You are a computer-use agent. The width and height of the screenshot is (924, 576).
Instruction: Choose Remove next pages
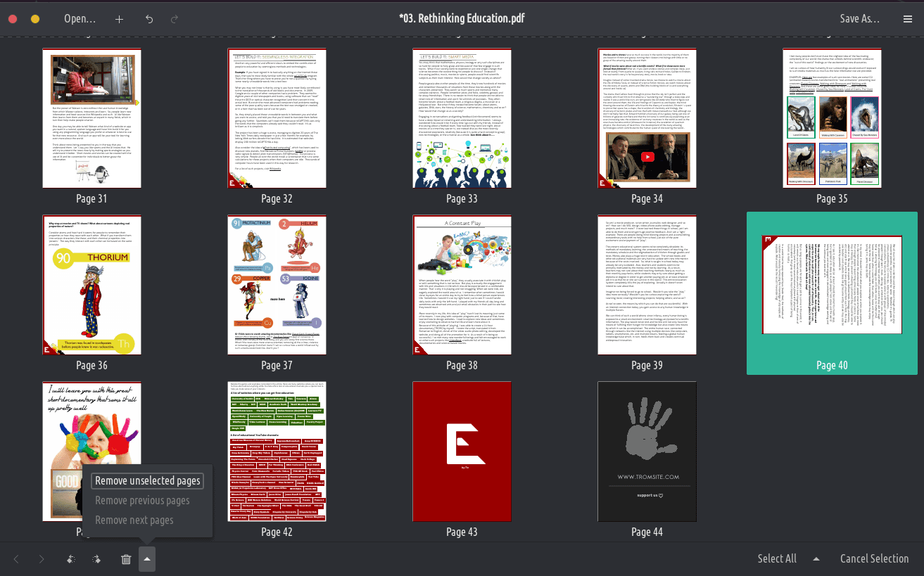point(134,520)
